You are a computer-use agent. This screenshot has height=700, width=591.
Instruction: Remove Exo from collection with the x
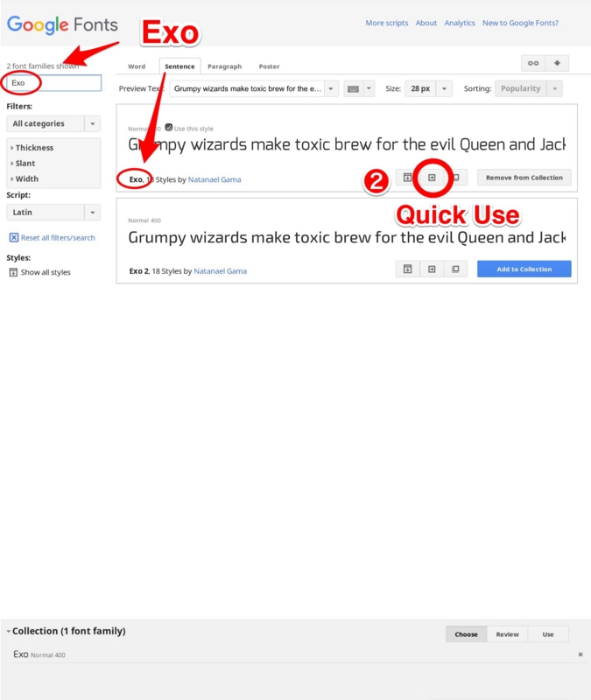[580, 654]
